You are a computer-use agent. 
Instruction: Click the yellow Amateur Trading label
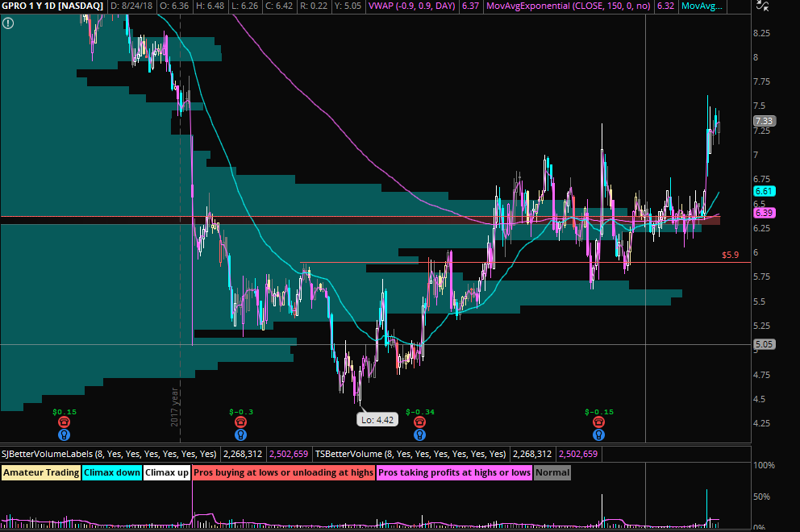41,472
